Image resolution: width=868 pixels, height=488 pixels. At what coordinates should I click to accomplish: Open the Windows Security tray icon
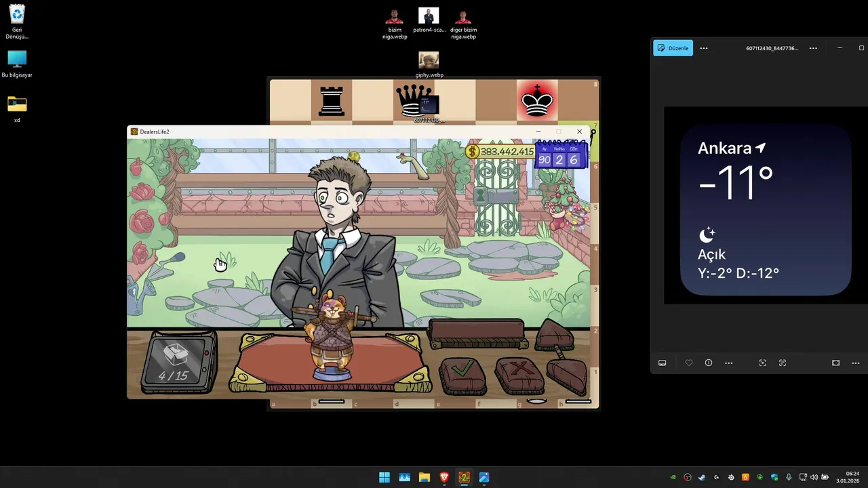pos(774,477)
